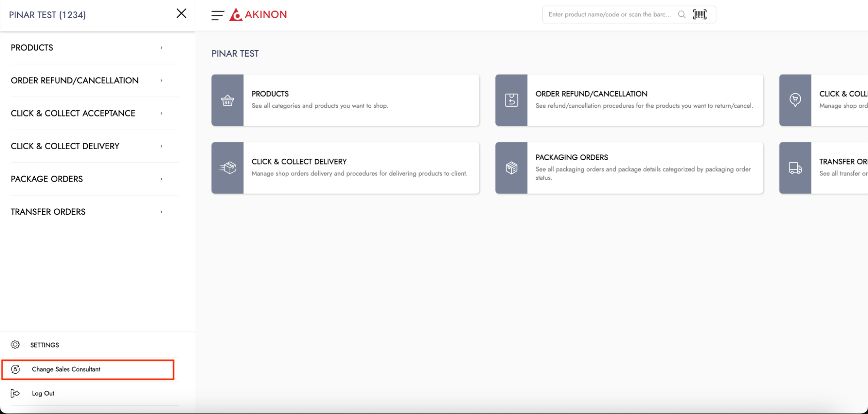Click the Packaging Orders box icon

coord(511,168)
